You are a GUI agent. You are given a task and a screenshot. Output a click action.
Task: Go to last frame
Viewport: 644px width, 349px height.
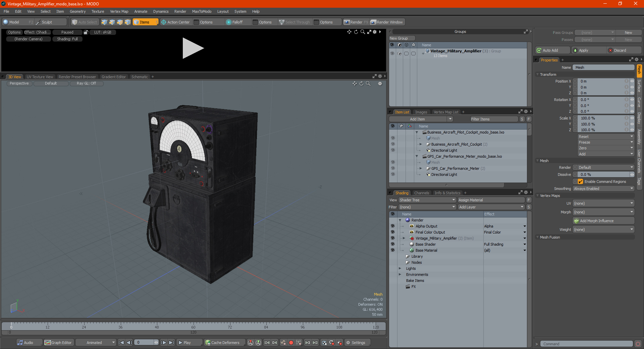(x=171, y=343)
